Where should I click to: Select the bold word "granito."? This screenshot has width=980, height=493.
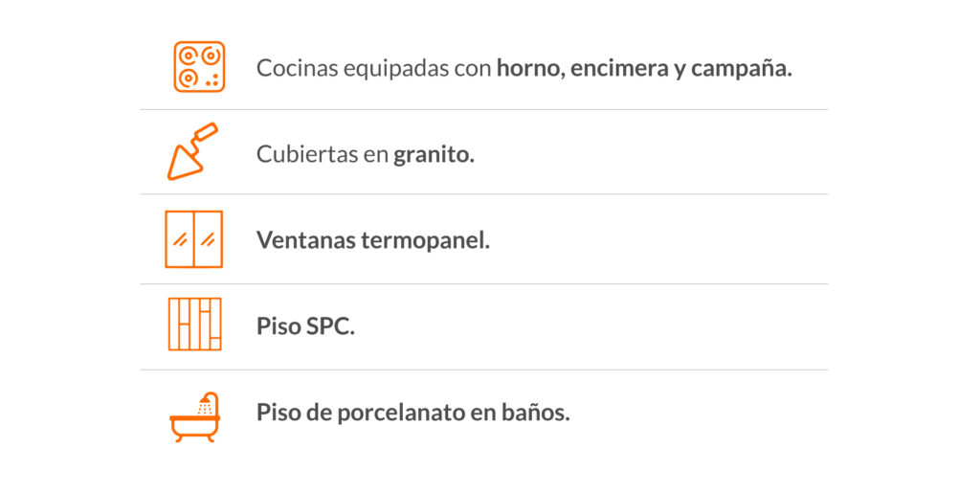[434, 155]
